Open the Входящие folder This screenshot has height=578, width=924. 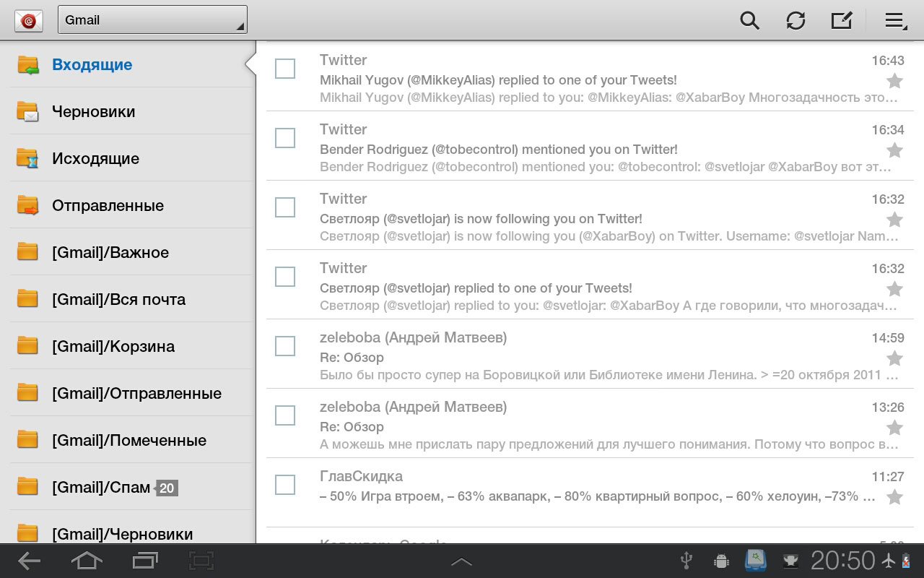pyautogui.click(x=128, y=65)
